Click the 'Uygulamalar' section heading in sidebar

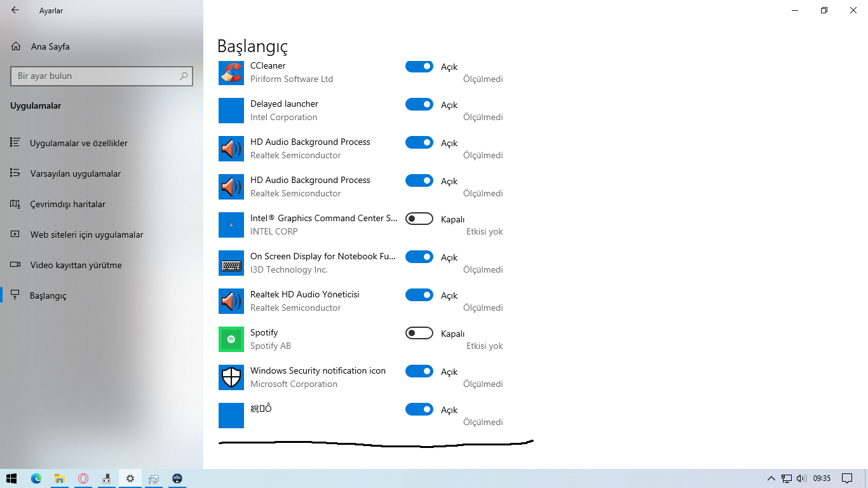click(x=36, y=105)
